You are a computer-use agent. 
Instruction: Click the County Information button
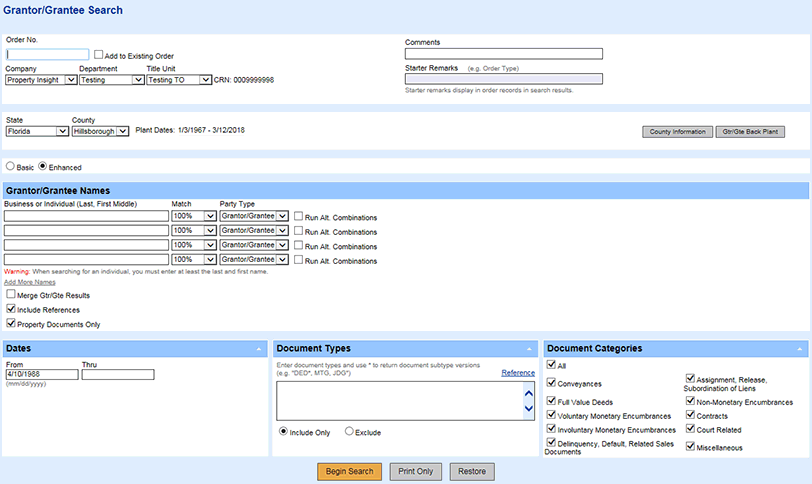pos(677,132)
